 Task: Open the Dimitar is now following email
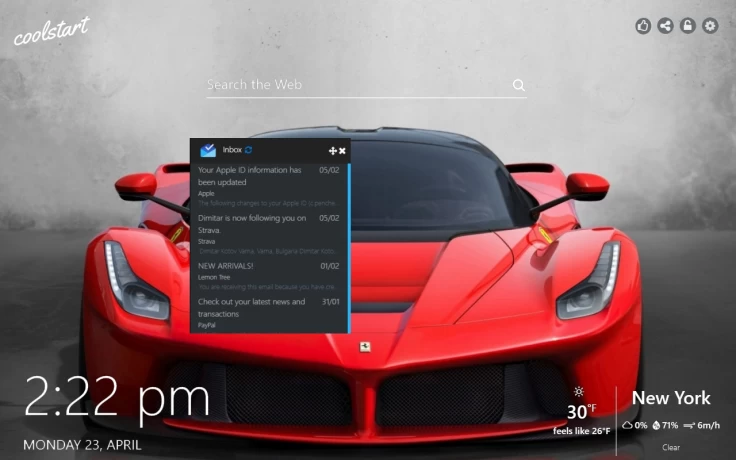coord(268,235)
